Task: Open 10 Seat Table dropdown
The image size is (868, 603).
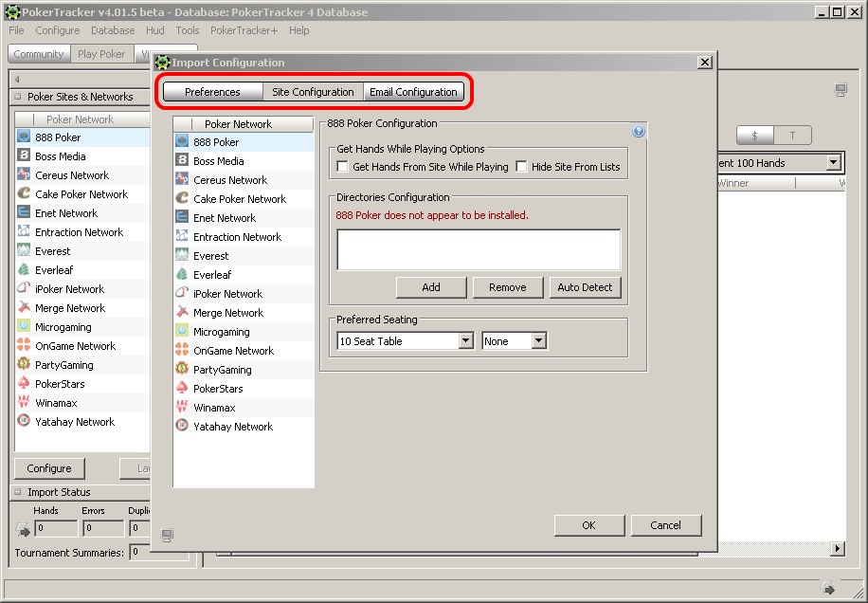Action: 465,340
